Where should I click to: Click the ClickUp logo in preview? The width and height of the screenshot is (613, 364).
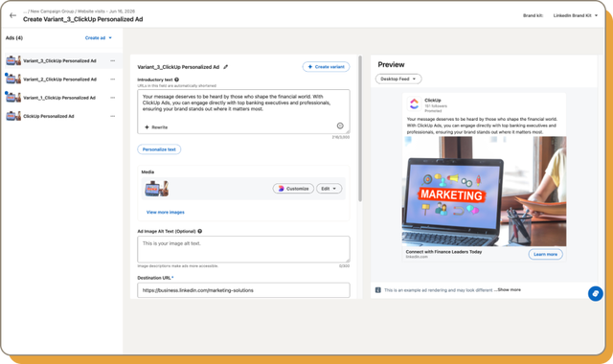coord(414,103)
